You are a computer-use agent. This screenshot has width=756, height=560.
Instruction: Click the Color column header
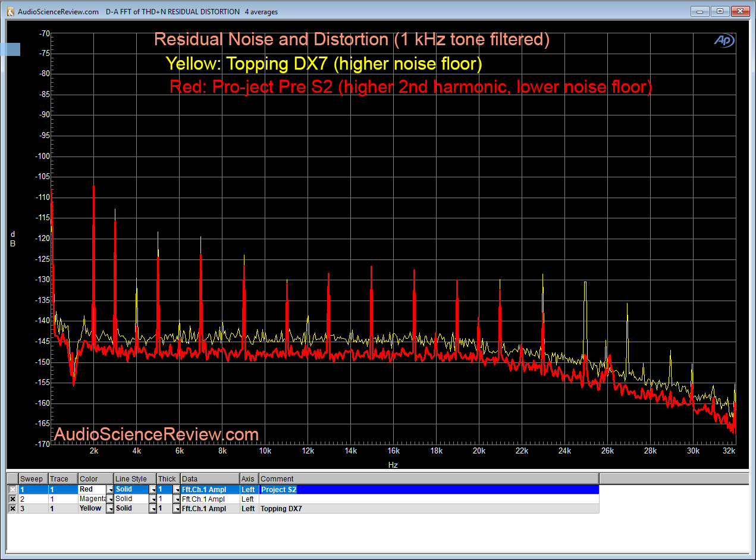pyautogui.click(x=96, y=478)
